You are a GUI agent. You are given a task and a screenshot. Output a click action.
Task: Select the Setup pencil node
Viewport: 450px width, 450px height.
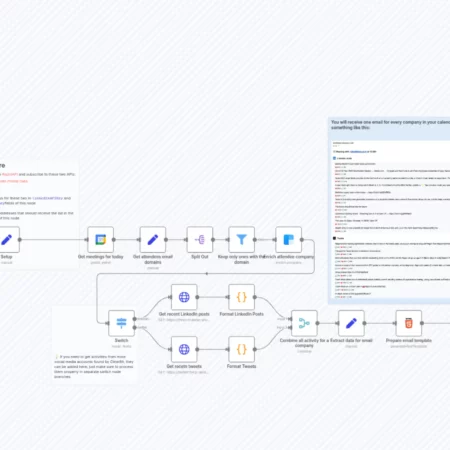click(7, 240)
